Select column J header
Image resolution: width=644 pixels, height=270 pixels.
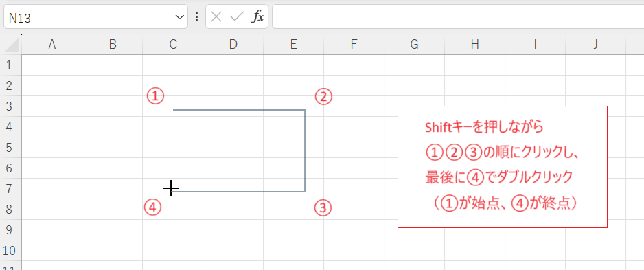[x=595, y=45]
